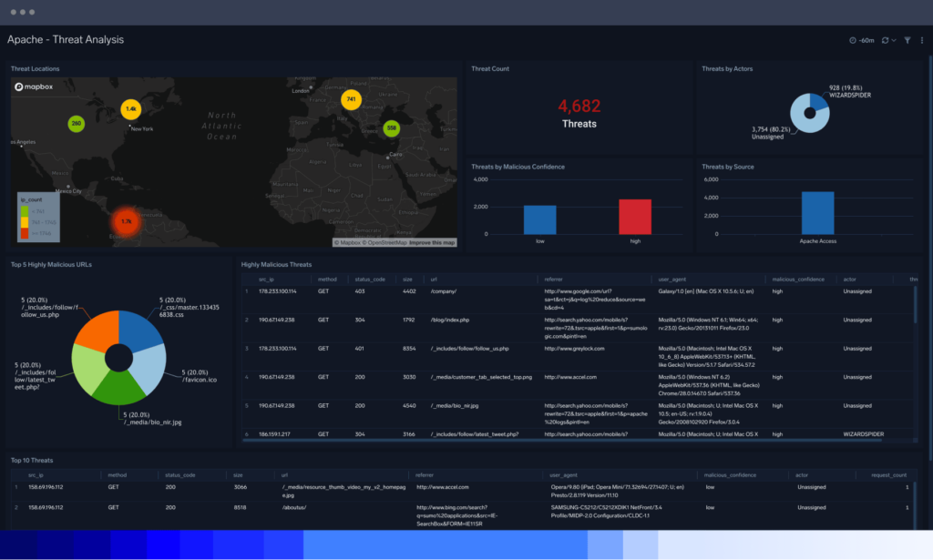Click the red 'high' confidence bar
The image size is (933, 560).
click(x=635, y=217)
